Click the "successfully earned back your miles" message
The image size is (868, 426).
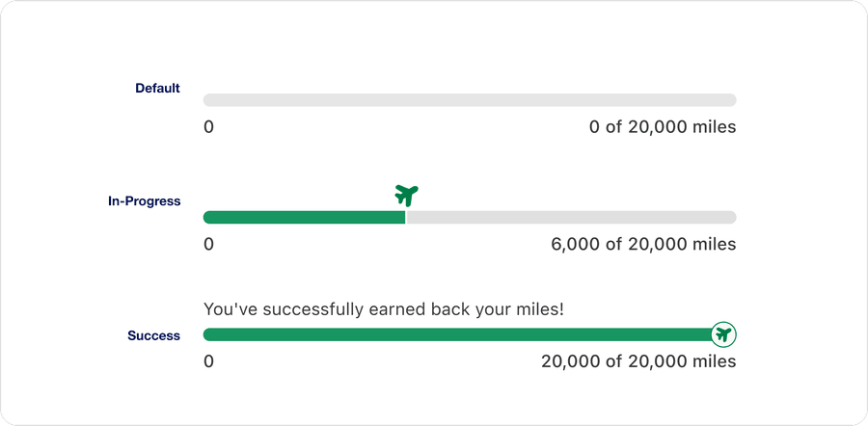(x=384, y=309)
